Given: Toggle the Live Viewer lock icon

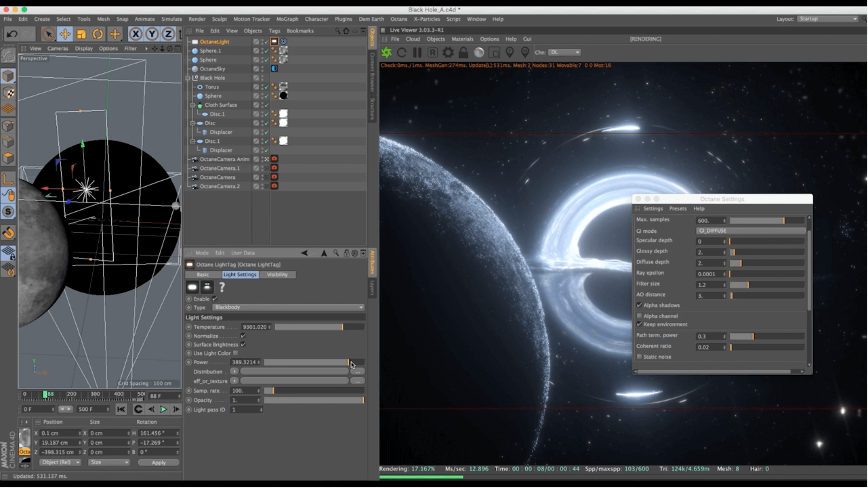Looking at the screenshot, I should tap(463, 52).
